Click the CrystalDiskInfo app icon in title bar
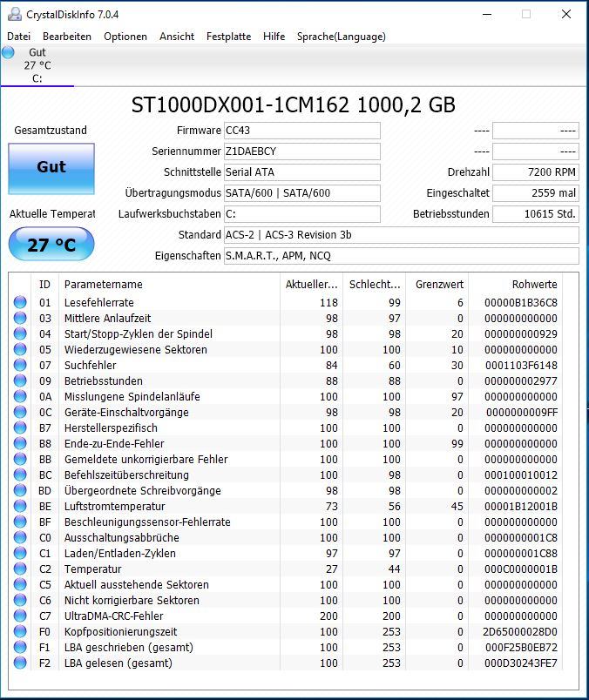The height and width of the screenshot is (700, 589). coord(14,14)
